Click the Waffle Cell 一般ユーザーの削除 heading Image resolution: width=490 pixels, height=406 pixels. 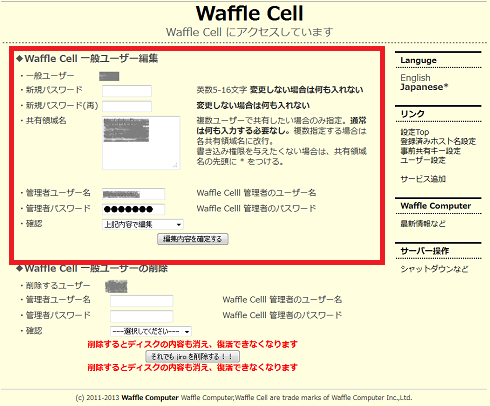pos(92,269)
